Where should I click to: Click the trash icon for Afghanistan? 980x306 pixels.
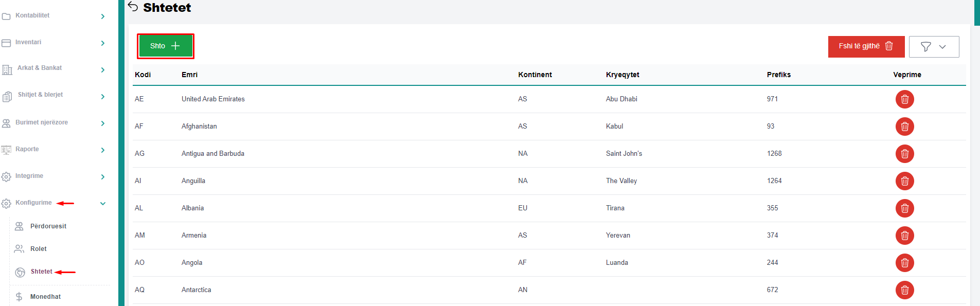[904, 127]
